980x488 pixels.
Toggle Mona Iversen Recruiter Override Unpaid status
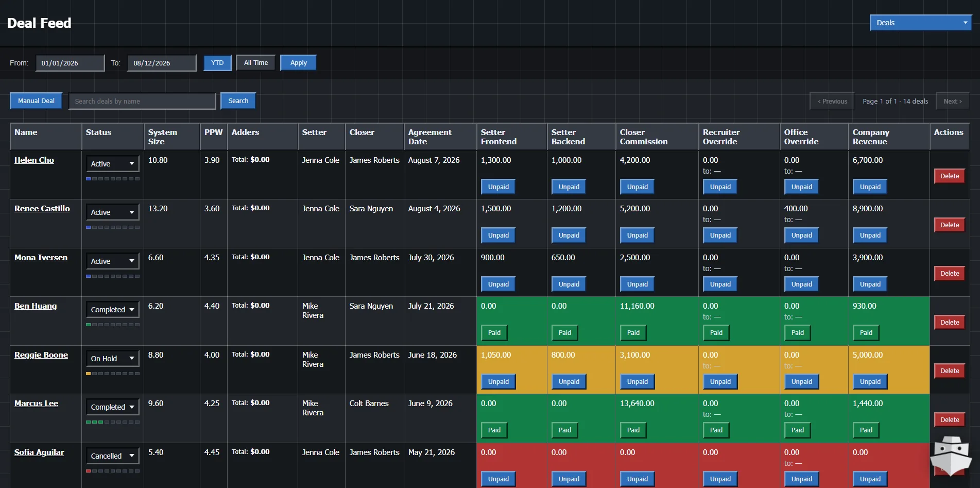click(x=720, y=284)
